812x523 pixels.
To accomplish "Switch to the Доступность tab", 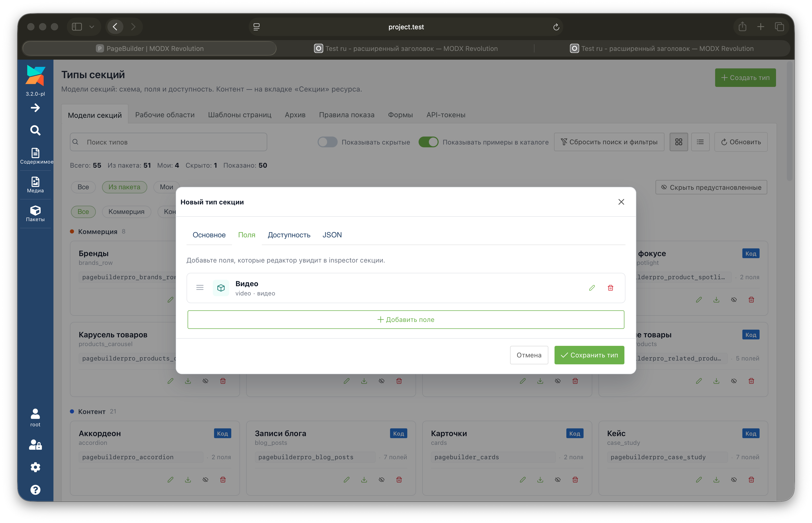I will [x=289, y=235].
